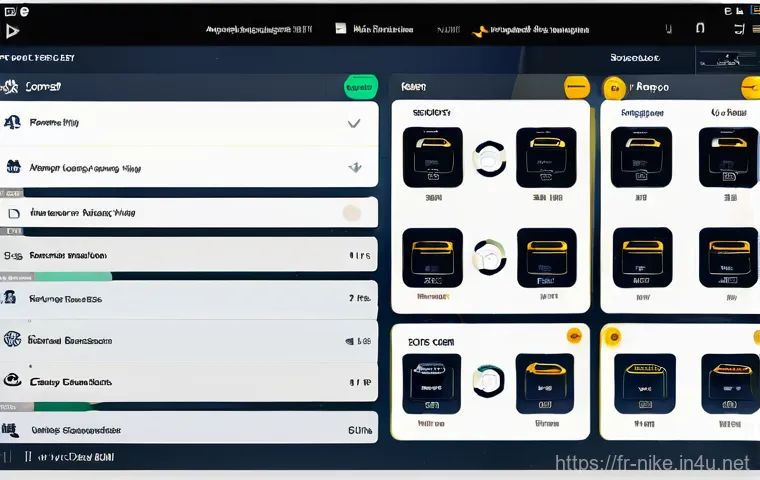Click the chart icon on the bottom list row

10,429
